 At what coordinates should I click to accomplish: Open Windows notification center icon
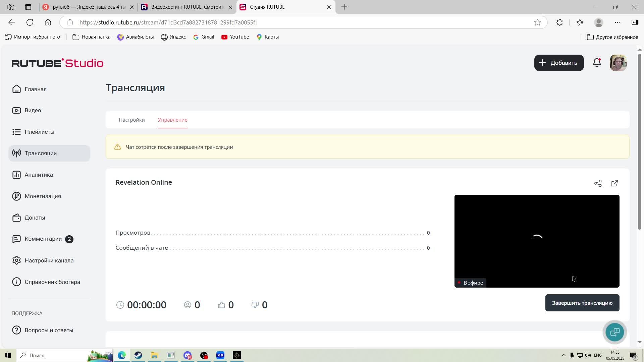coord(633,356)
